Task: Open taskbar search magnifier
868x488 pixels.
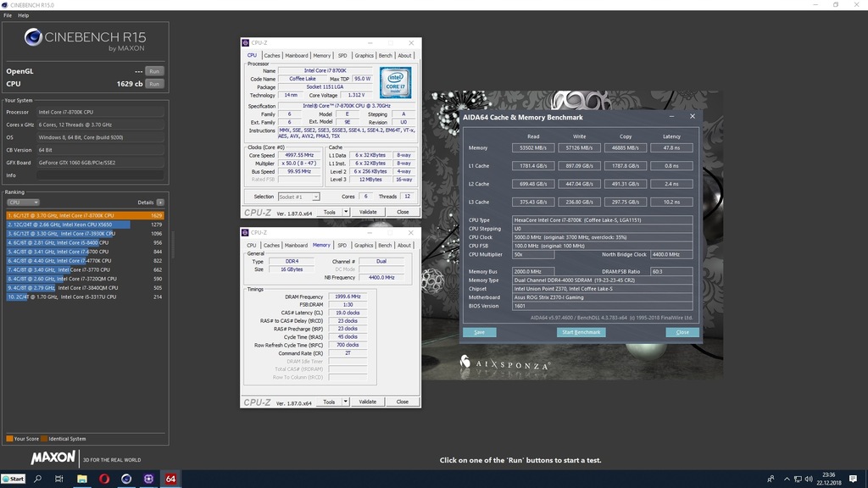Action: [37, 480]
